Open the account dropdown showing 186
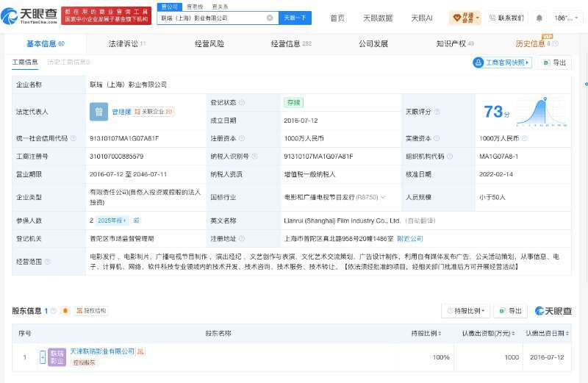 (x=566, y=18)
